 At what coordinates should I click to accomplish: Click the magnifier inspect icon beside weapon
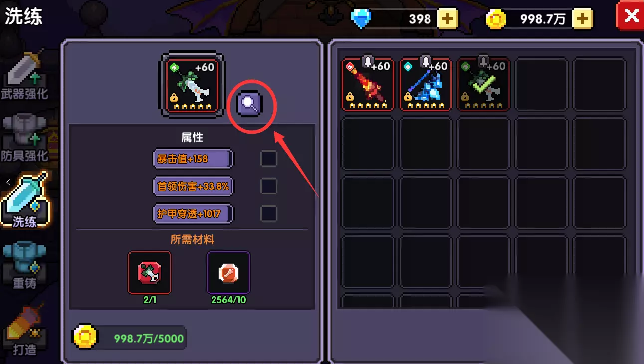coord(249,105)
